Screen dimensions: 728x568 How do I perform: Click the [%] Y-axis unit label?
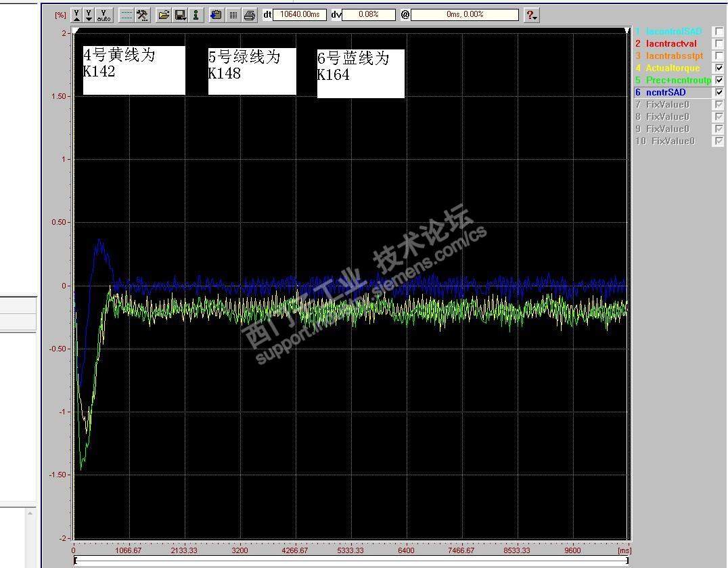point(61,15)
